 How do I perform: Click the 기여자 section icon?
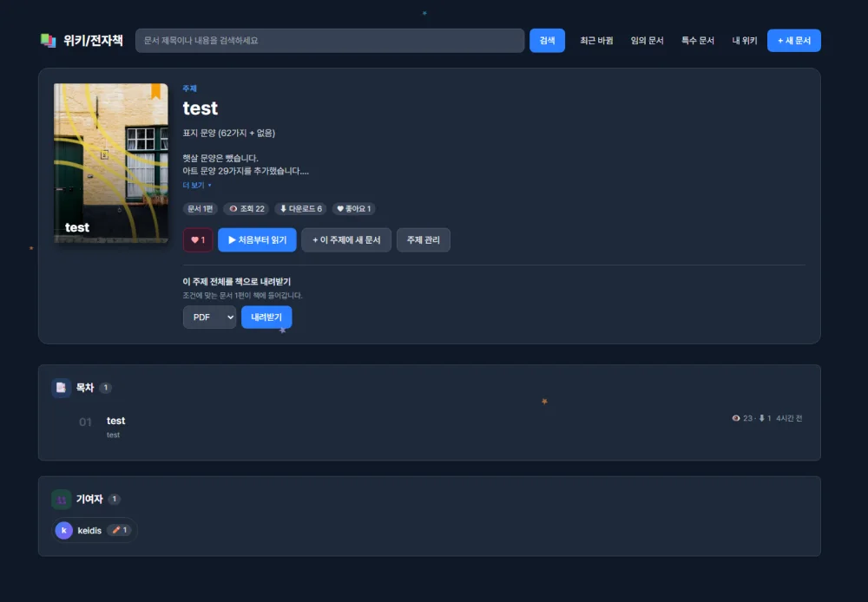[x=61, y=500]
